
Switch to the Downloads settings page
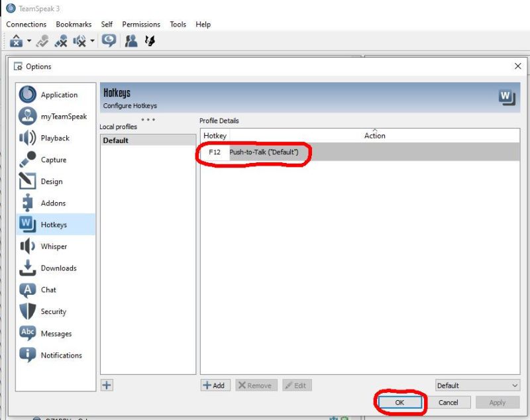pyautogui.click(x=56, y=268)
